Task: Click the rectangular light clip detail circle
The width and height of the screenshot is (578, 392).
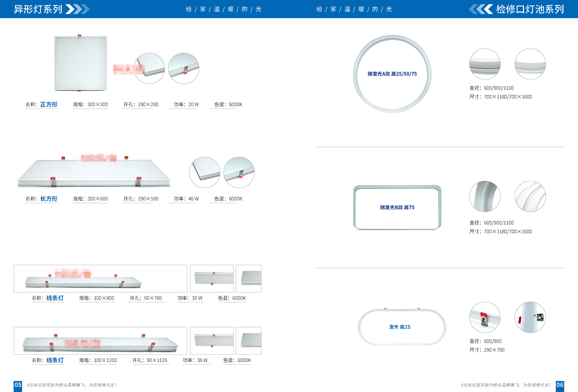Action: 239,172
